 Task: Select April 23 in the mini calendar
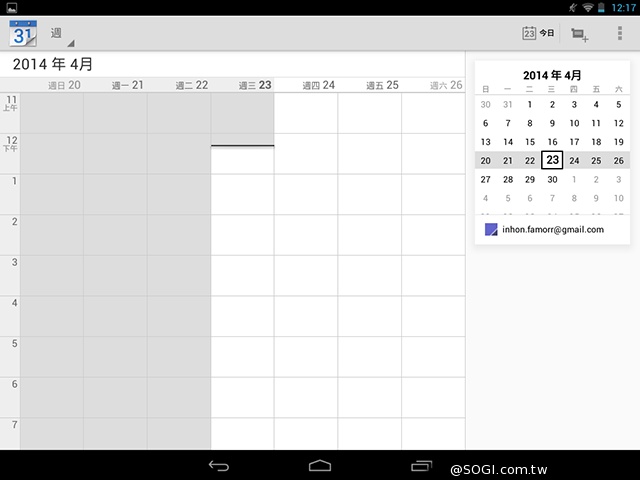pos(552,160)
